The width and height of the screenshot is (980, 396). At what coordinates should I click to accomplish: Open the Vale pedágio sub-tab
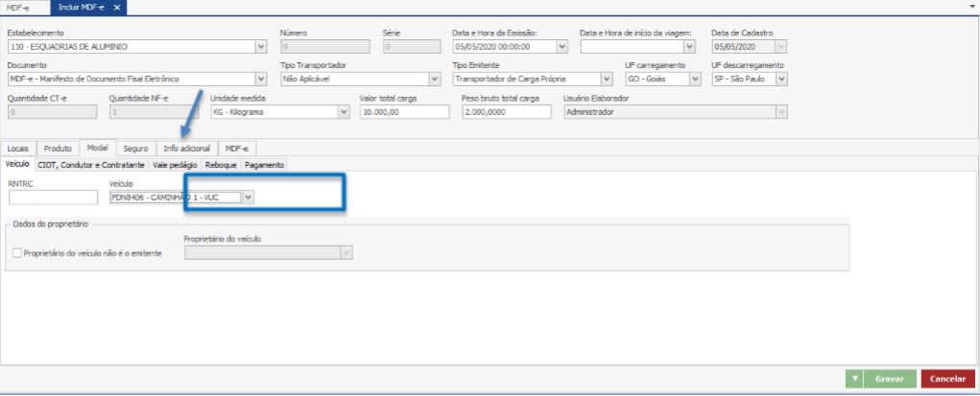[x=174, y=165]
